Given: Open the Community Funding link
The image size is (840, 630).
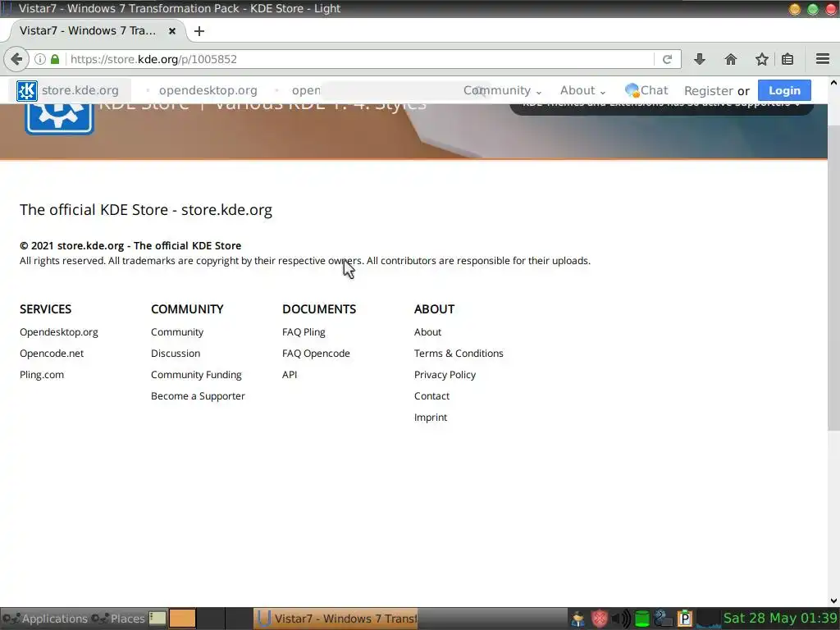Looking at the screenshot, I should 196,375.
